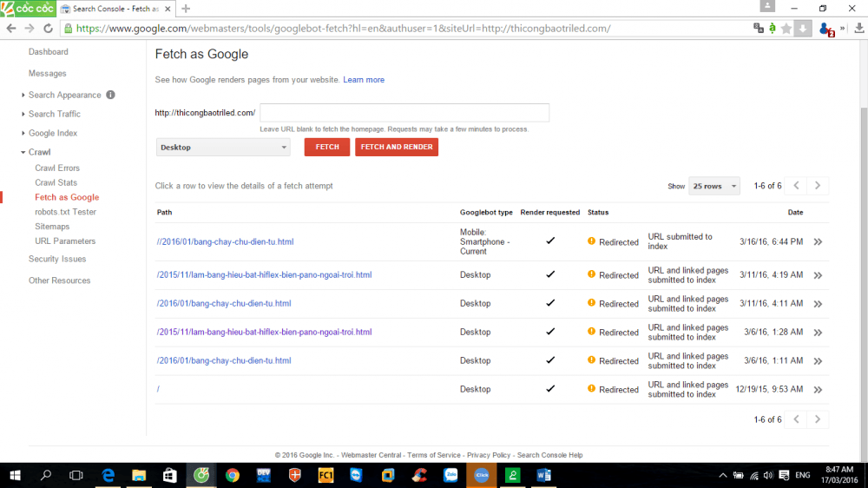Viewport: 868px width, 488px height.
Task: Open URL Parameters page
Action: [x=65, y=241]
